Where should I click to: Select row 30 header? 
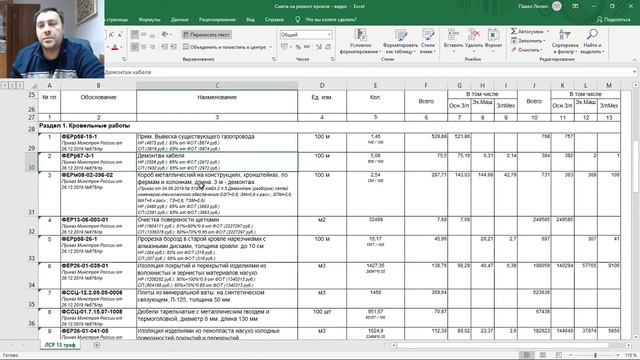click(31, 161)
